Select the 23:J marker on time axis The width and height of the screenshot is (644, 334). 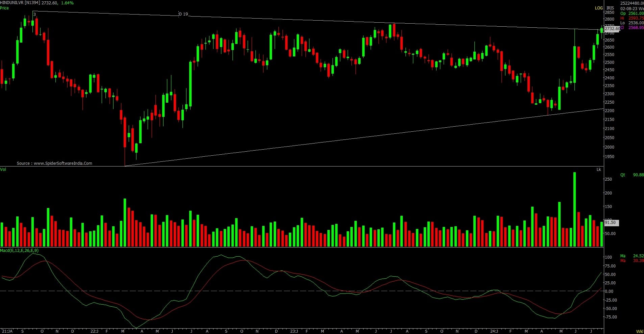pos(294,331)
